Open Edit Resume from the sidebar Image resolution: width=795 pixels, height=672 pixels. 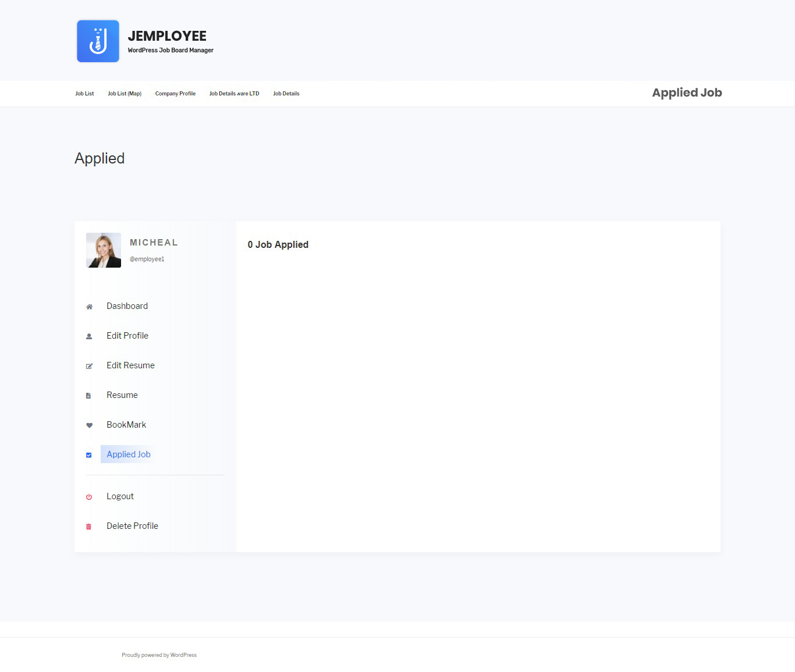pyautogui.click(x=130, y=365)
